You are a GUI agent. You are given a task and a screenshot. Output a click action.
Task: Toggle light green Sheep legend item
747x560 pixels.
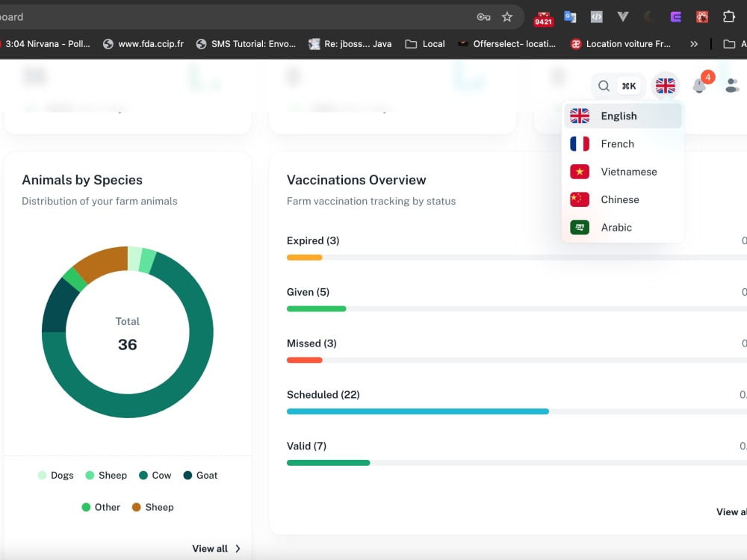coord(106,475)
